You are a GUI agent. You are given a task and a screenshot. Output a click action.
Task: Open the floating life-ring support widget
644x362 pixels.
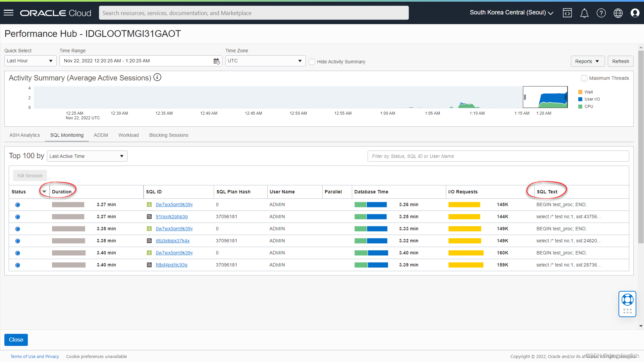[627, 304]
